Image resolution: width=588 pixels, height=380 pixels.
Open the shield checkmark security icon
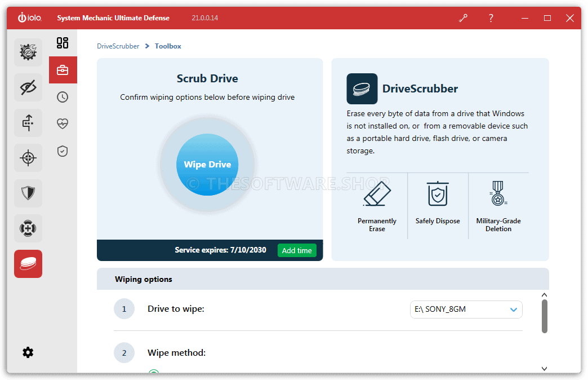pos(63,151)
